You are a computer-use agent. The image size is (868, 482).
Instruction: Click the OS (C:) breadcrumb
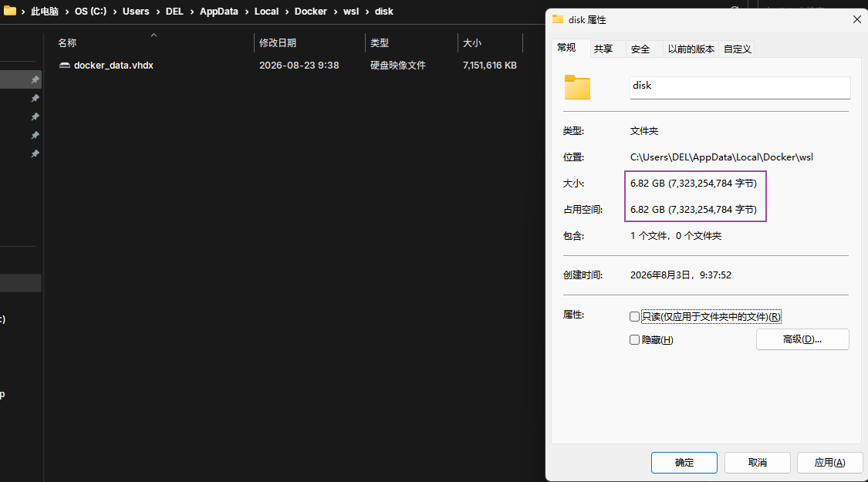tap(91, 11)
